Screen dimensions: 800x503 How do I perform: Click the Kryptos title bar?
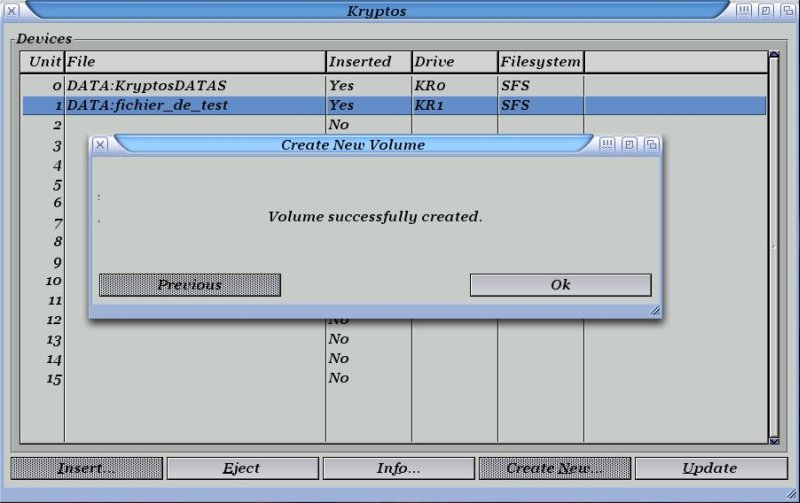click(377, 11)
